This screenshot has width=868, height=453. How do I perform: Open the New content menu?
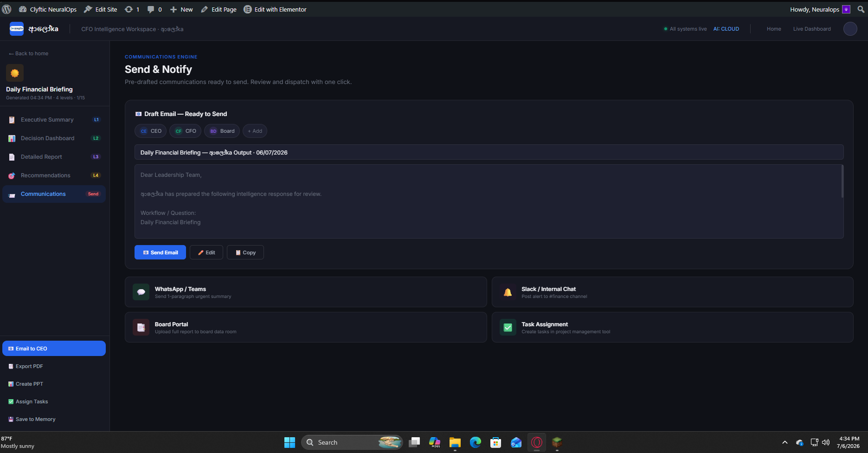[x=181, y=9]
